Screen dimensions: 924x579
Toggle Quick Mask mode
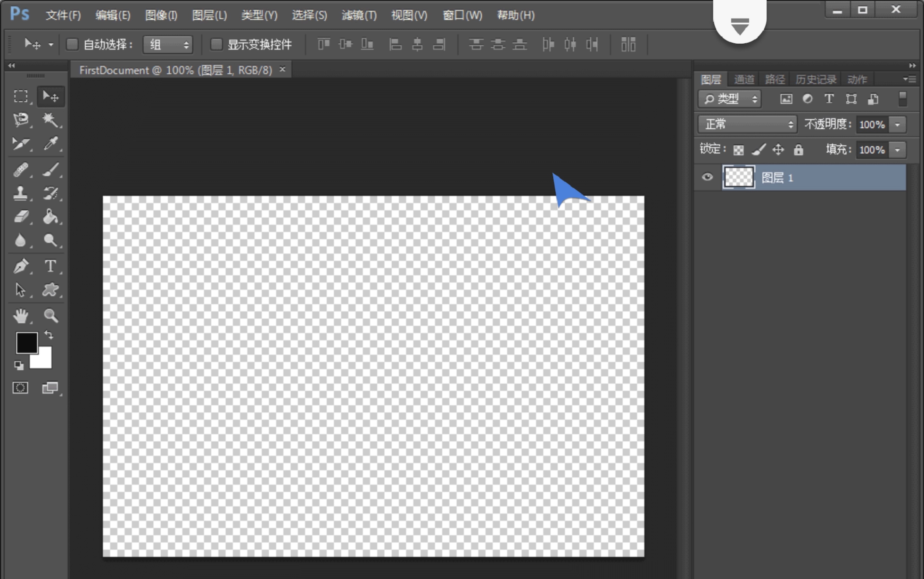(20, 388)
